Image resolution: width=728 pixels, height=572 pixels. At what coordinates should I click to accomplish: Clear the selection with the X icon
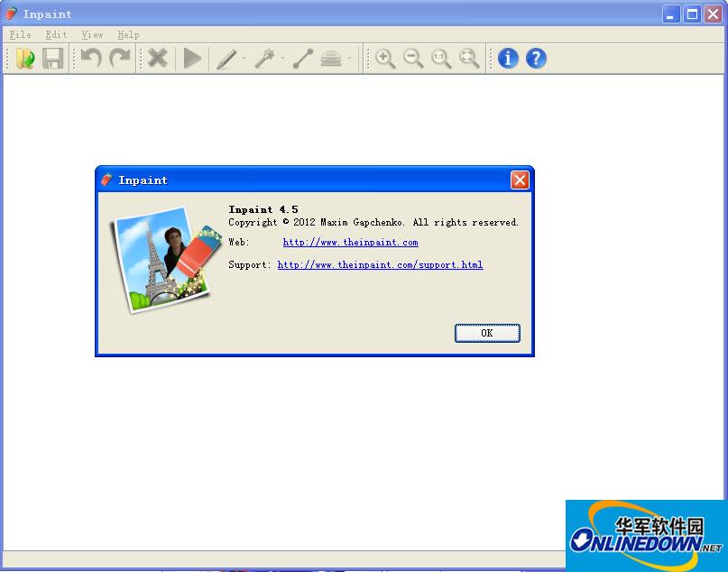click(x=157, y=59)
